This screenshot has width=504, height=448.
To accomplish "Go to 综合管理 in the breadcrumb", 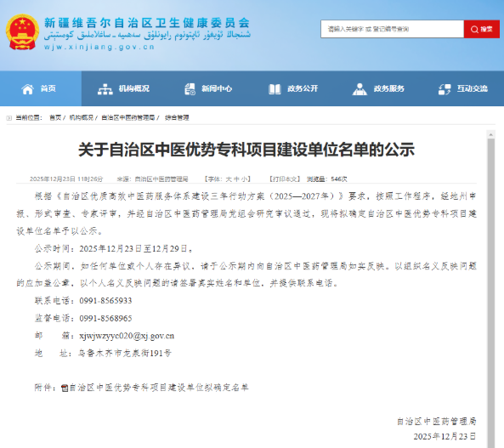I will [177, 117].
